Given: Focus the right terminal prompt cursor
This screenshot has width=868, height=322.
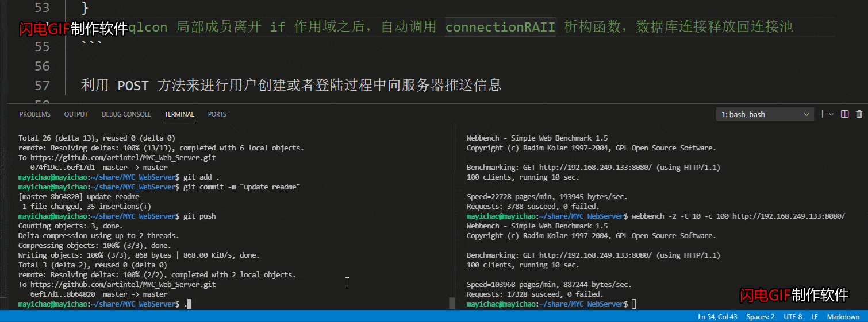Looking at the screenshot, I should tap(634, 304).
